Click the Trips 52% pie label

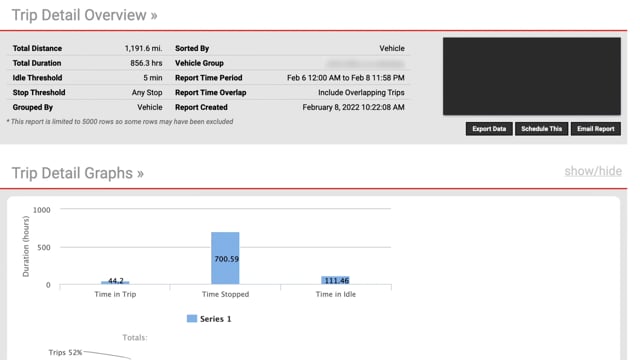[65, 352]
